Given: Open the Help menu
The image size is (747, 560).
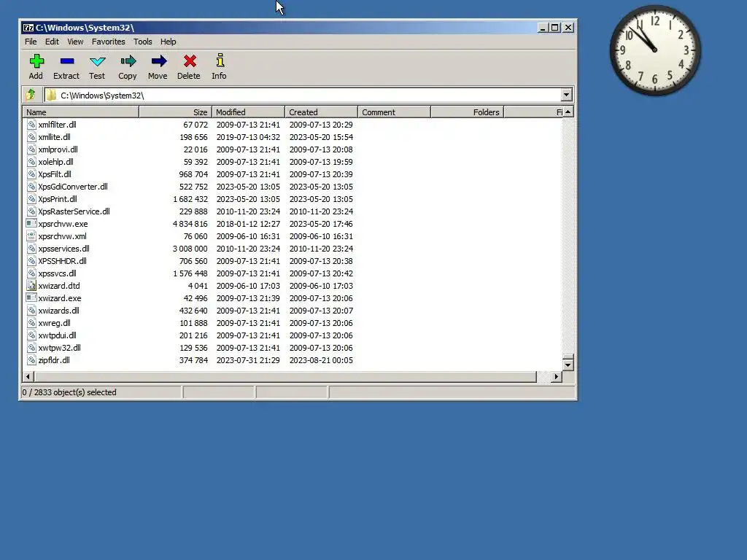Looking at the screenshot, I should pos(169,42).
